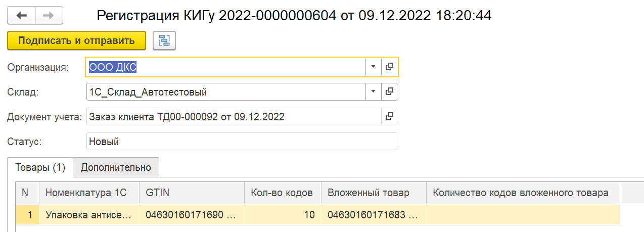Image resolution: width=644 pixels, height=232 pixels.
Task: Select the Упаковка антисе… row cell
Action: pyautogui.click(x=88, y=215)
